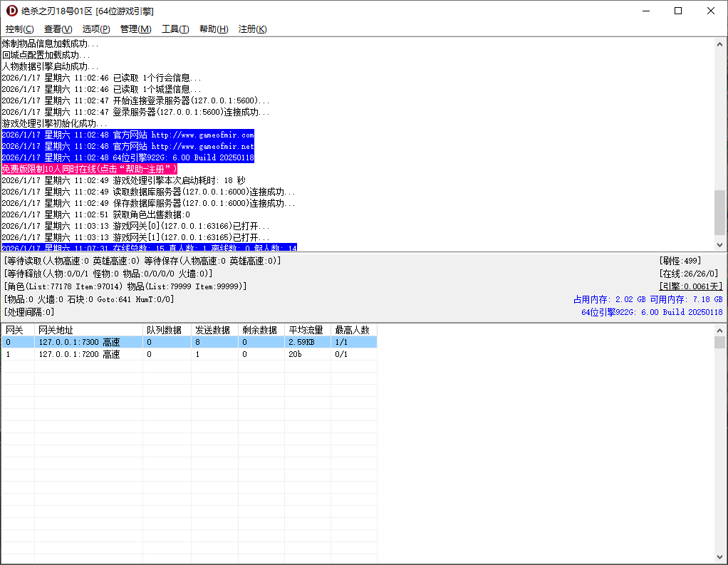Click the gateway table scroll-down arrow
Viewport: 728px width, 565px height.
[x=720, y=557]
